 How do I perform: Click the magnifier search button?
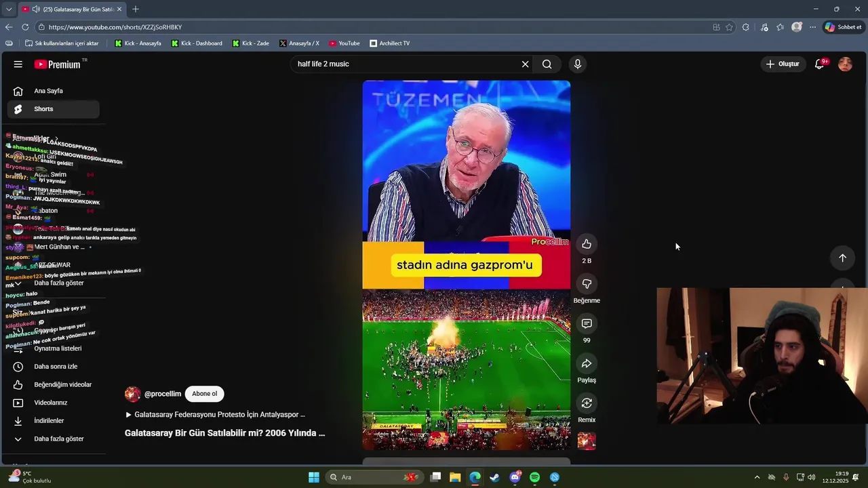547,64
